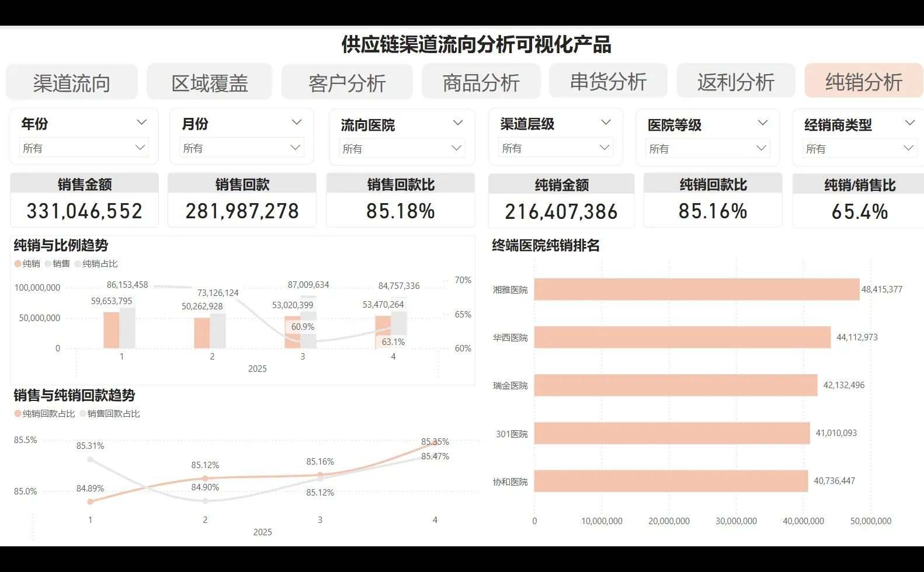This screenshot has width=924, height=572.
Task: Click the 42,132,496 bar label
Action: tap(844, 385)
